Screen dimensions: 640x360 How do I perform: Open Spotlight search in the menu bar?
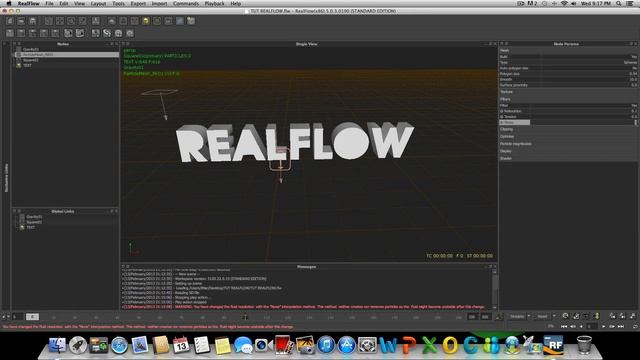[x=619, y=3]
